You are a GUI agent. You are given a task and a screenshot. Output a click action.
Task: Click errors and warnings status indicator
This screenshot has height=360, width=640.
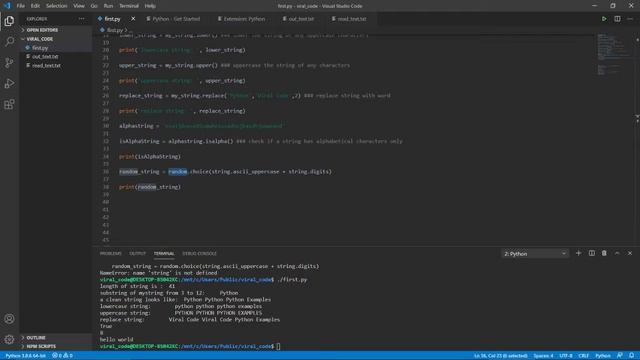pos(62,356)
